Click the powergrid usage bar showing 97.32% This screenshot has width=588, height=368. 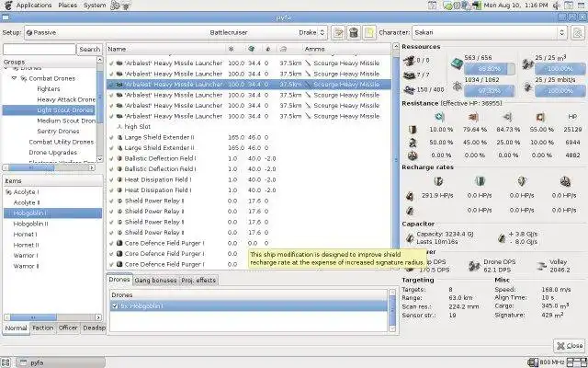(490, 91)
